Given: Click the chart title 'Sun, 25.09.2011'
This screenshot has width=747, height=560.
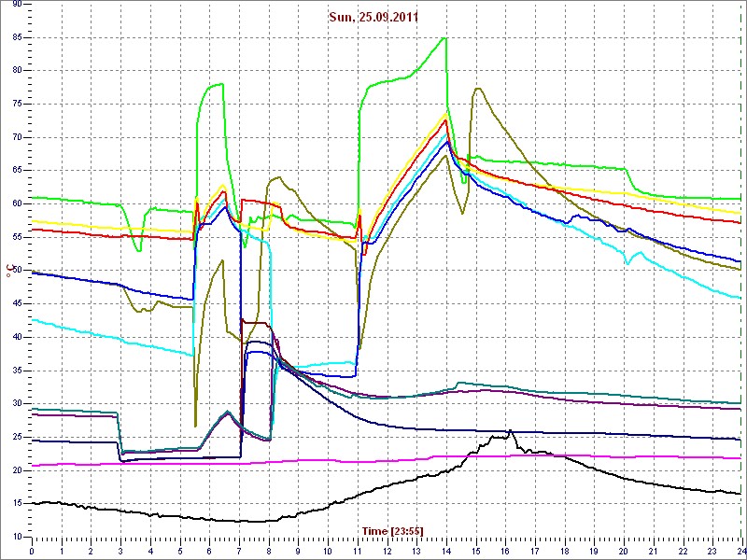Looking at the screenshot, I should pyautogui.click(x=373, y=18).
